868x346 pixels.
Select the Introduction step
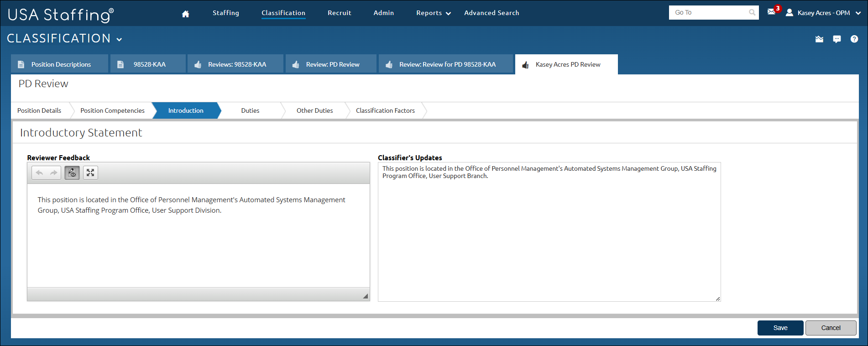pyautogui.click(x=186, y=110)
